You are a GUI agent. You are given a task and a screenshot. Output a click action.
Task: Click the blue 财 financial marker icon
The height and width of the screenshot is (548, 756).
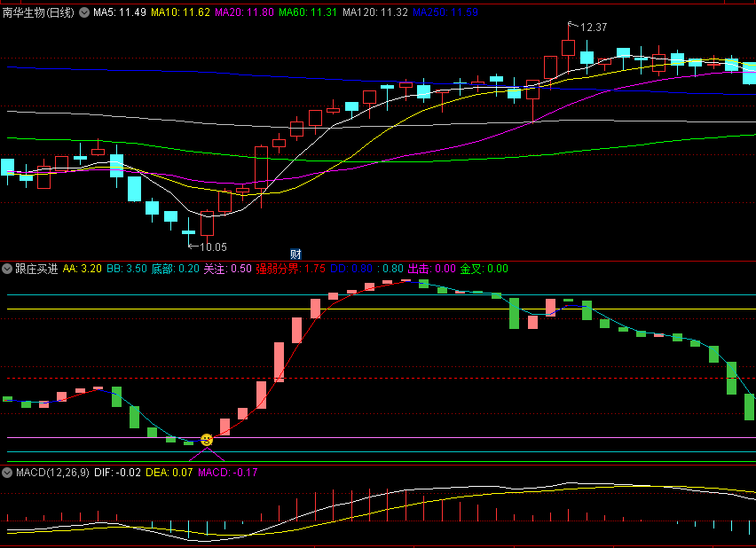tap(295, 254)
